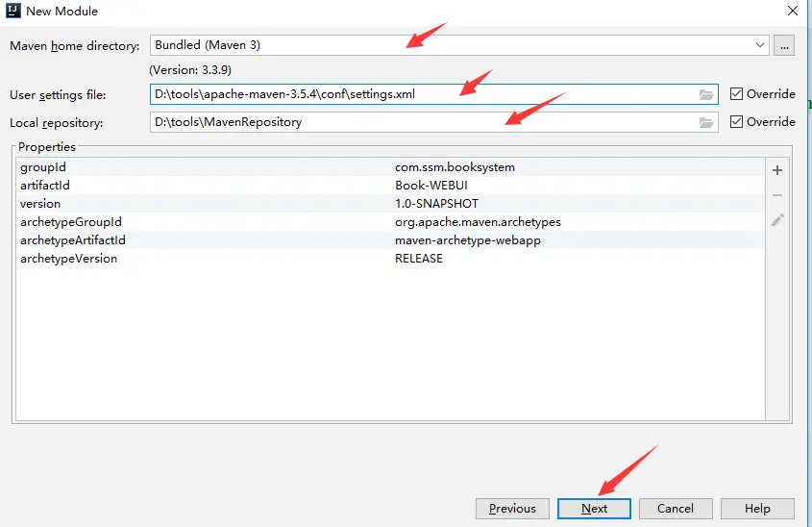Select the Bundled (Maven 3) combo box
Screen dimensions: 812x527
pos(459,45)
